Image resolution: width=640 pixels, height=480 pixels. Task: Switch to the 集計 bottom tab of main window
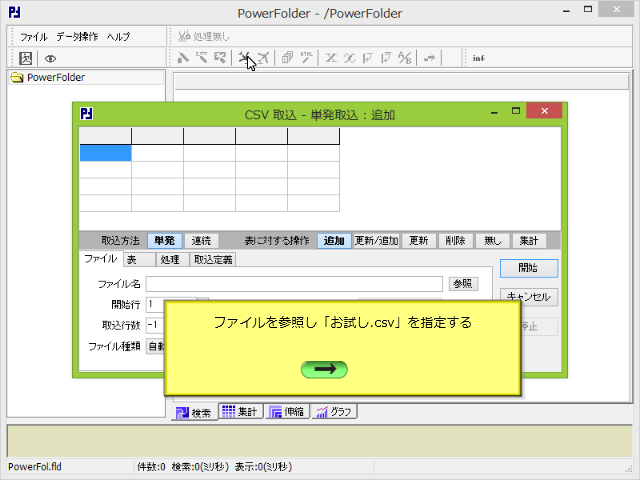[x=241, y=411]
